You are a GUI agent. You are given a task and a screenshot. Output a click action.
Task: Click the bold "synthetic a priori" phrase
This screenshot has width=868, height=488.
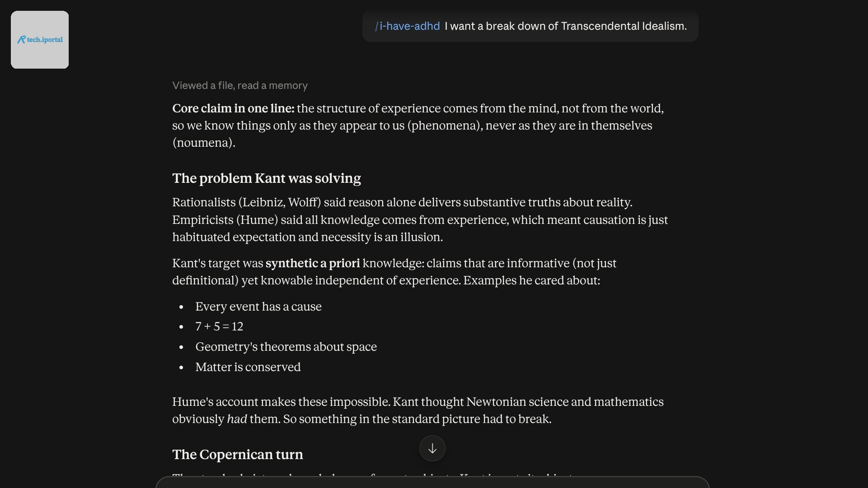pos(313,263)
